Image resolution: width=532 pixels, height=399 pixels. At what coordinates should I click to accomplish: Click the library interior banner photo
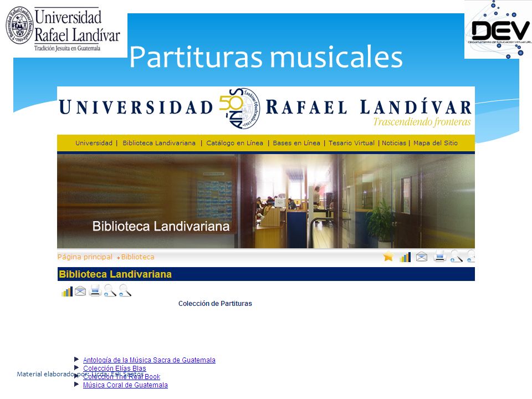click(265, 201)
